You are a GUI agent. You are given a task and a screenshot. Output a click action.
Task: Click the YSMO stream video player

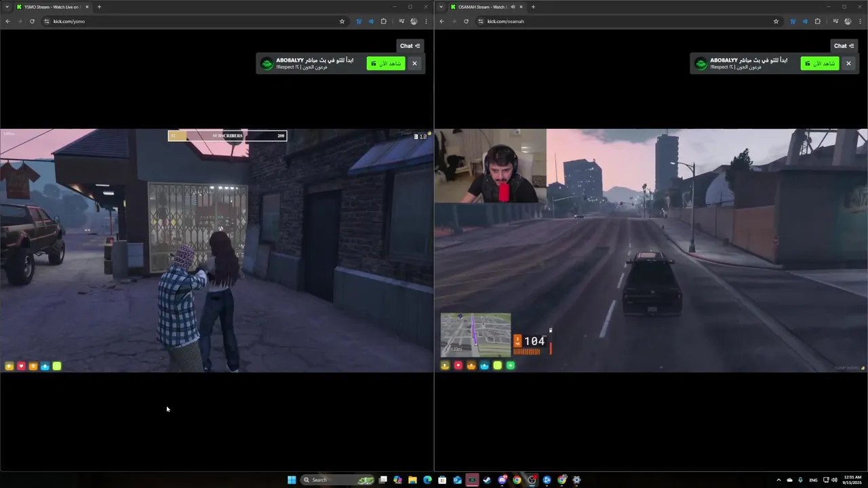tap(216, 250)
